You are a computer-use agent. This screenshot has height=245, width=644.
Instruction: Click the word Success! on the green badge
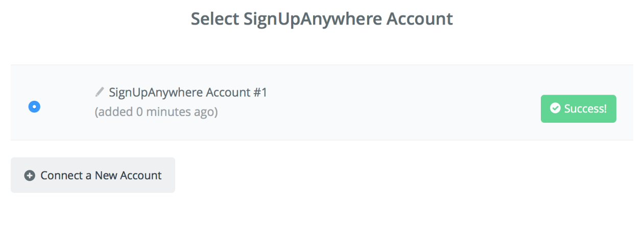[x=585, y=108]
